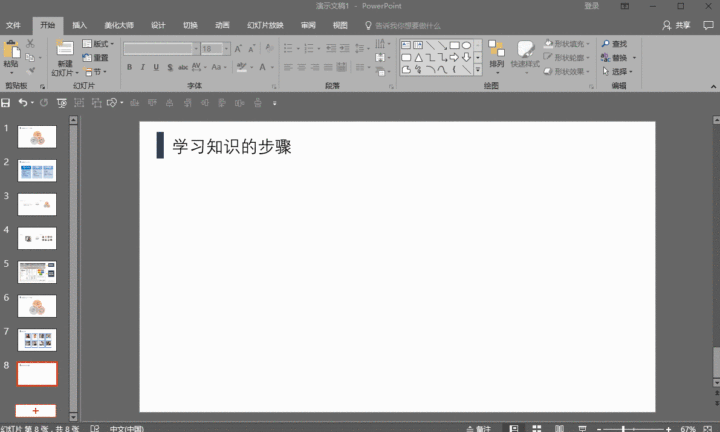Click the Redo icon
This screenshot has height=432, width=720.
[x=44, y=103]
